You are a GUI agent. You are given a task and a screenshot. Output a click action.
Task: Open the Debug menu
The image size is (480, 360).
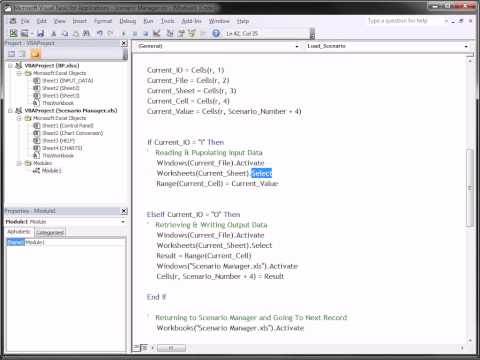[x=128, y=21]
